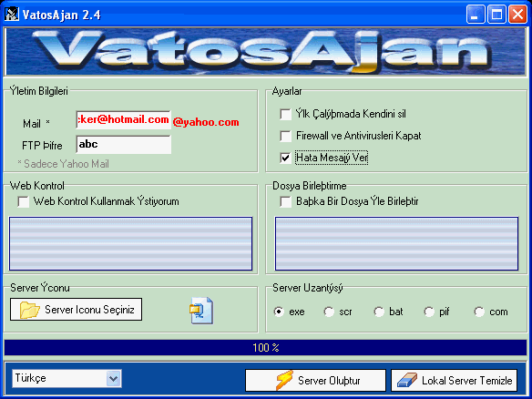Screen dimensions: 532x399
Task: Choose the pif server extension
Action: [x=429, y=312]
